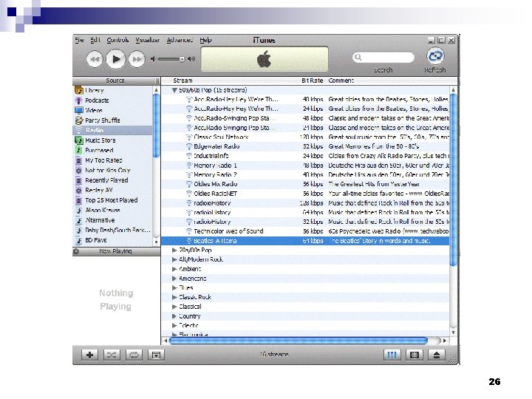Viewport: 532px width, 399px height.
Task: Expand the Americana category
Action: (174, 279)
